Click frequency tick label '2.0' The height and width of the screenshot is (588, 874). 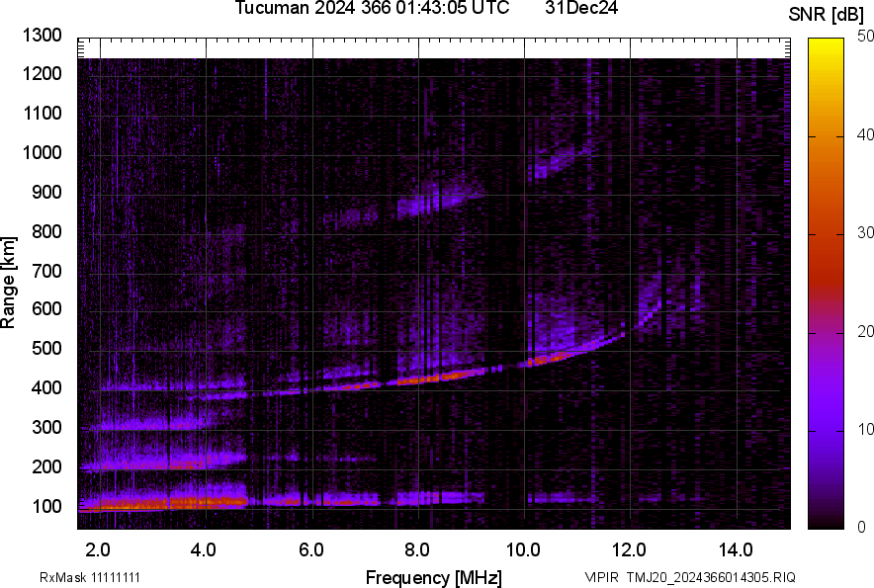(x=98, y=550)
